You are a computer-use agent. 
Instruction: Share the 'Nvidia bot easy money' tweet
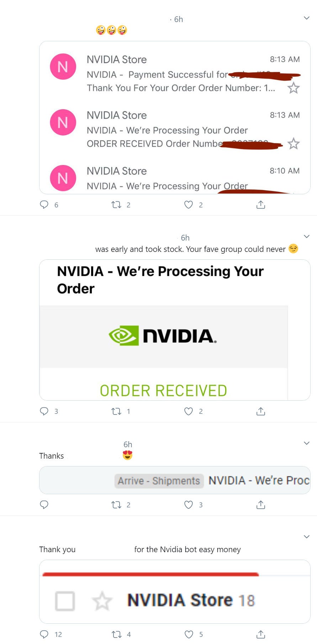(x=261, y=634)
